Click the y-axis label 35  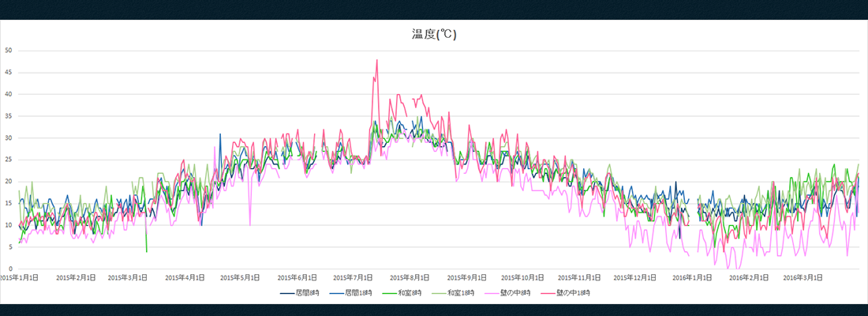[x=9, y=116]
